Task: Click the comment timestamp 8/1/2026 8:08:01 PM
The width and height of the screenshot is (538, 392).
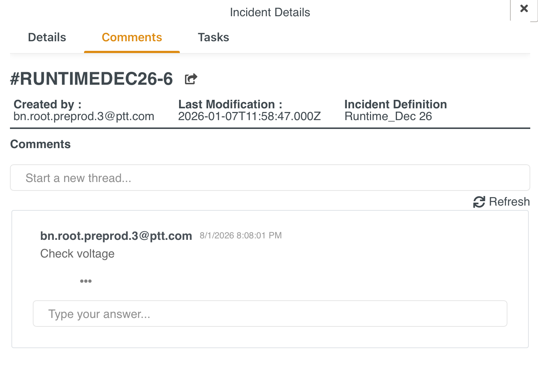Action: (241, 236)
